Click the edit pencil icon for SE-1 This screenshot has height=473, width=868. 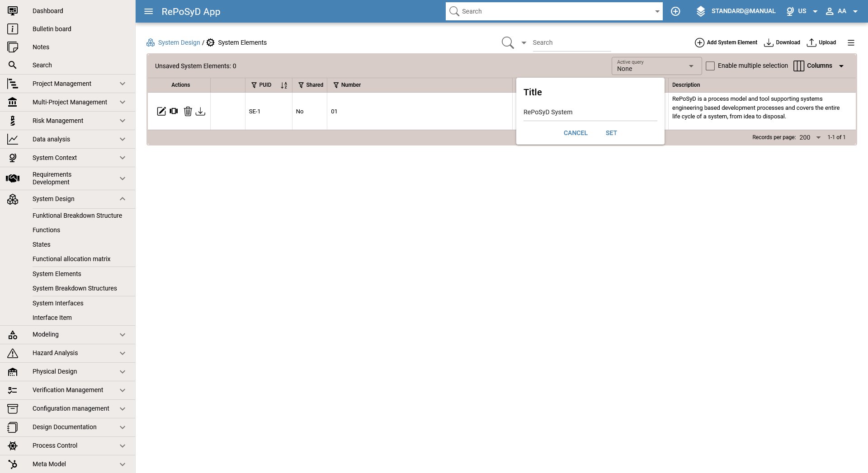pyautogui.click(x=161, y=111)
